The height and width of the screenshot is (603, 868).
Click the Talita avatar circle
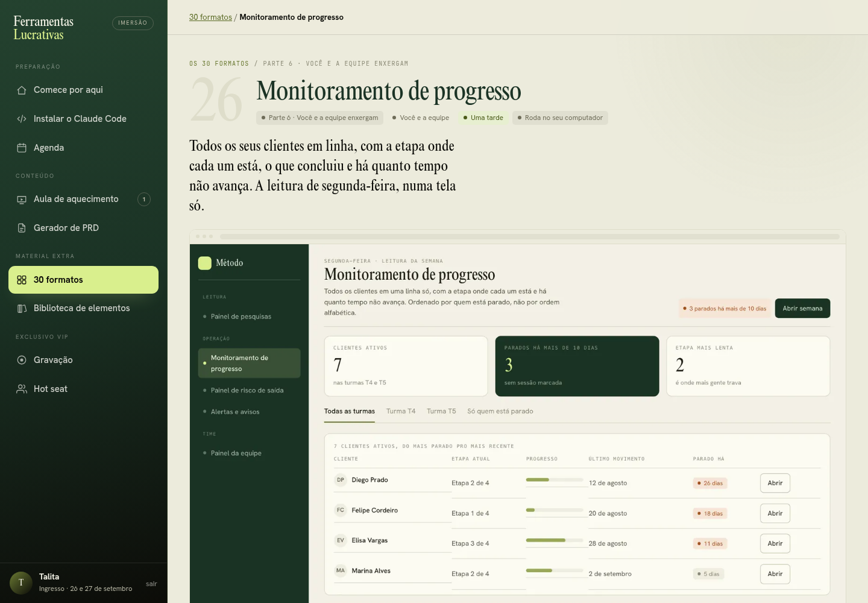pos(21,582)
